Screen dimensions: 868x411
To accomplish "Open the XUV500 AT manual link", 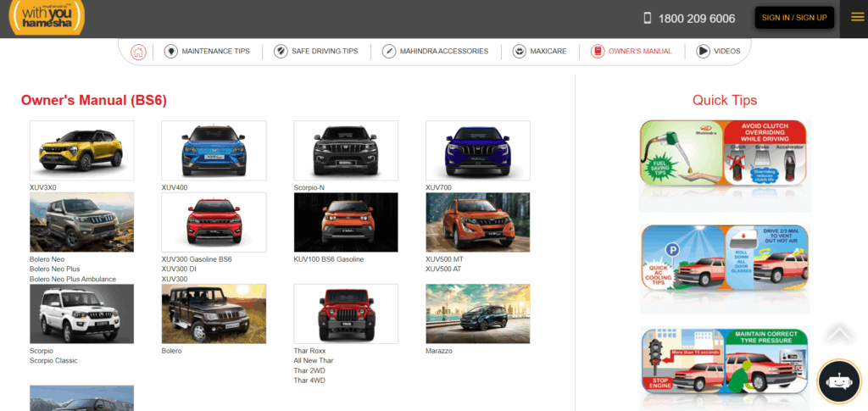I will (445, 269).
